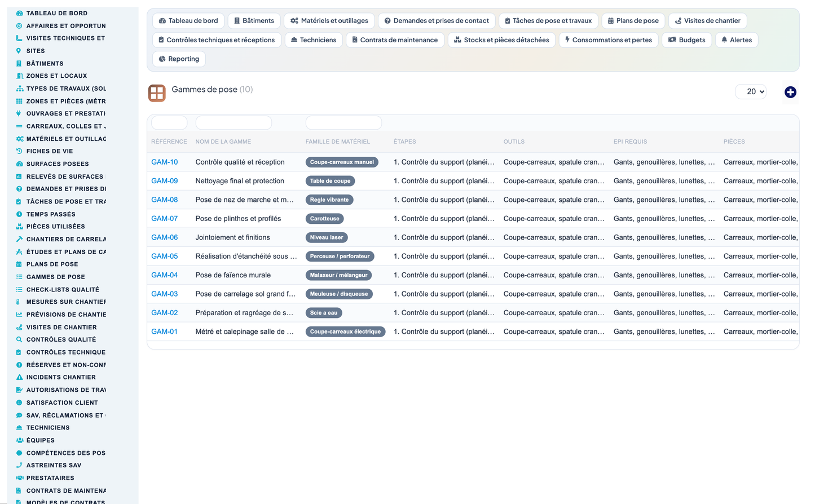Click the Incidents chantier warning triangle icon
815x504 pixels.
click(x=19, y=377)
